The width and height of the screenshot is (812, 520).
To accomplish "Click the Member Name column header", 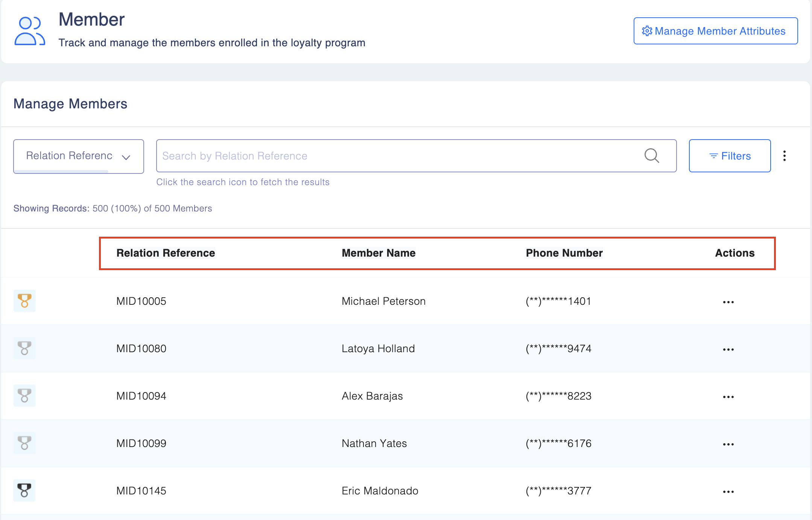I will [379, 253].
